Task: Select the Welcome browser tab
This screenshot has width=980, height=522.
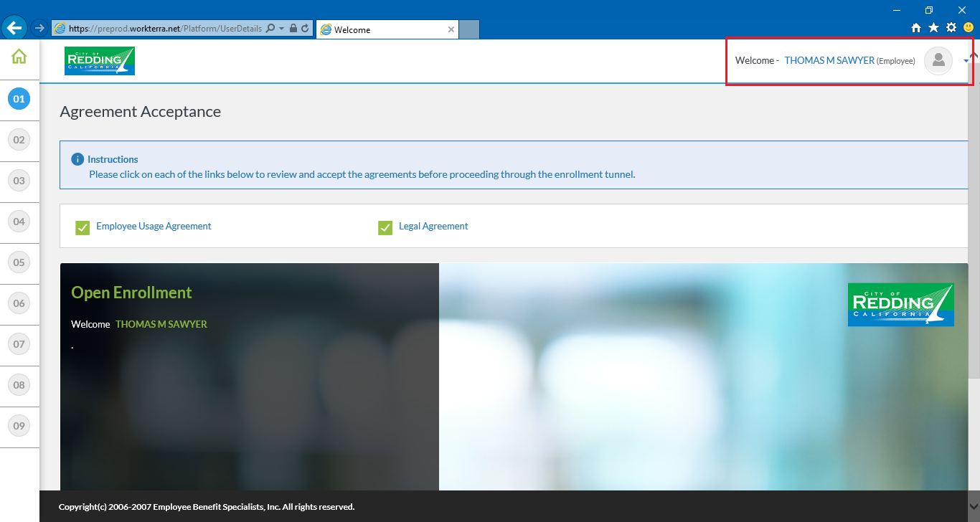Action: tap(387, 29)
